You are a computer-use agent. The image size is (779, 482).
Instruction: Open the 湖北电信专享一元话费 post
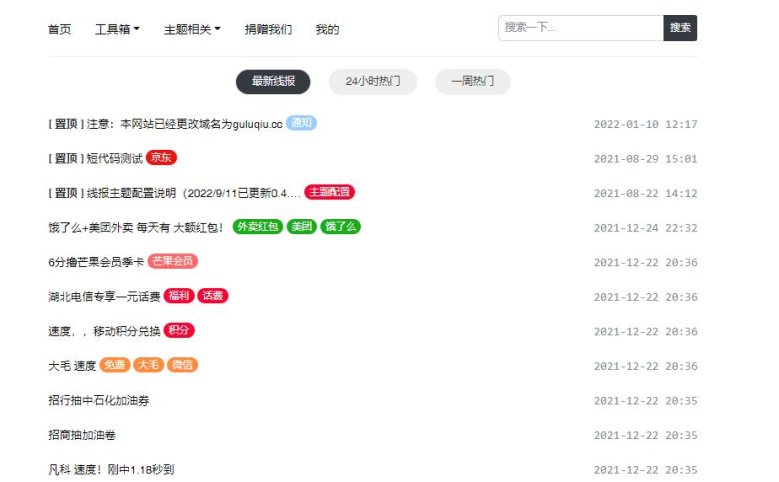pyautogui.click(x=104, y=297)
